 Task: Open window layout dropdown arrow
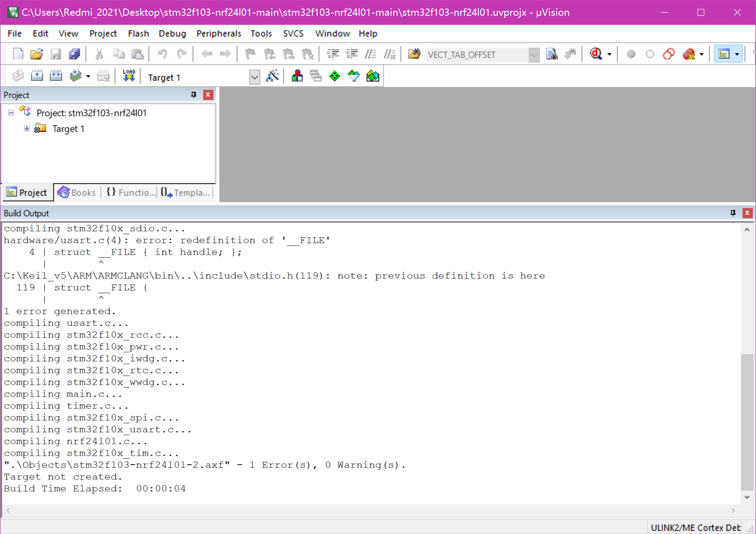tap(737, 54)
